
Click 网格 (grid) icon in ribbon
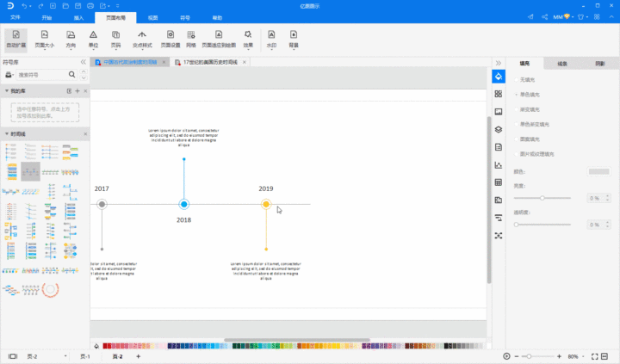point(191,39)
